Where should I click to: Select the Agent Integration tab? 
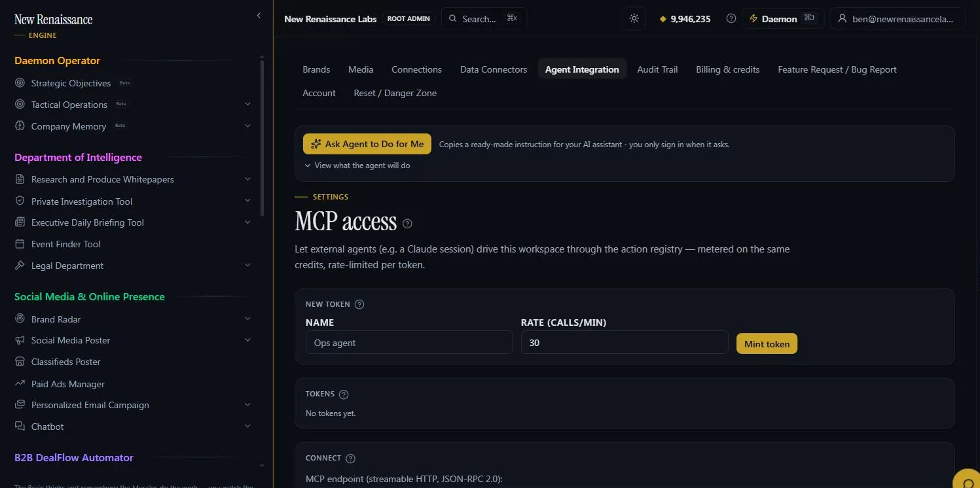(582, 69)
